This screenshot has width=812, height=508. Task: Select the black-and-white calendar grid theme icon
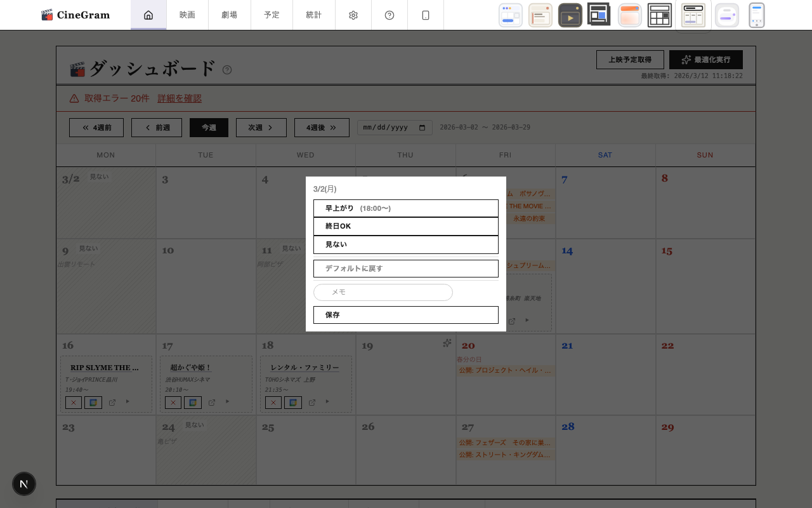click(x=659, y=15)
